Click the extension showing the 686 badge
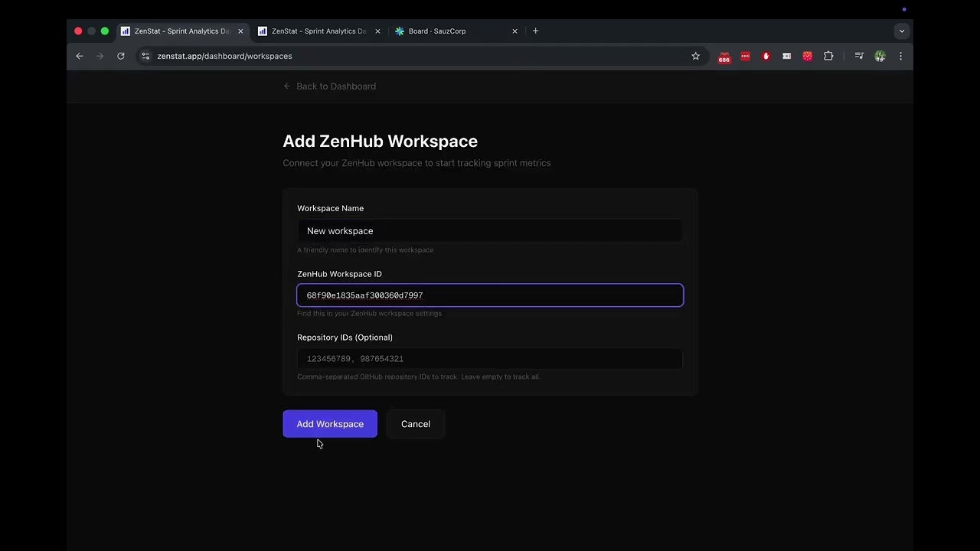This screenshot has height=551, width=980. click(x=724, y=56)
